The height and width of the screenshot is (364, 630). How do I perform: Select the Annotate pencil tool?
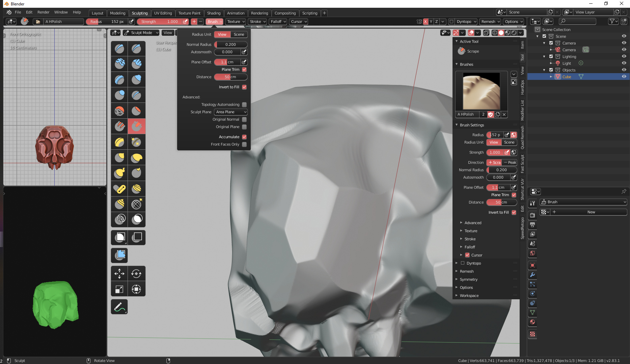pyautogui.click(x=119, y=307)
